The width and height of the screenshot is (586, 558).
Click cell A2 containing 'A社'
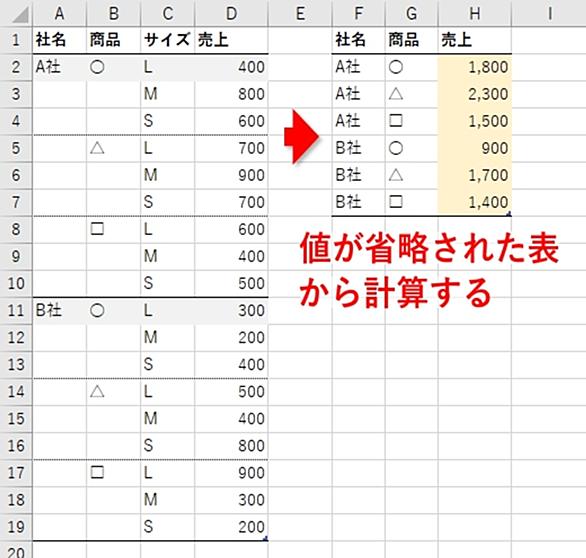tap(59, 67)
